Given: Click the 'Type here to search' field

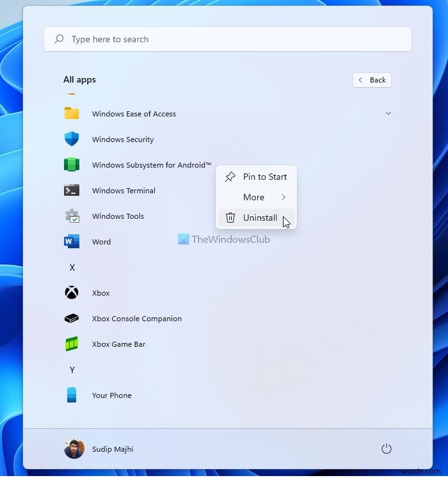Looking at the screenshot, I should [x=228, y=39].
